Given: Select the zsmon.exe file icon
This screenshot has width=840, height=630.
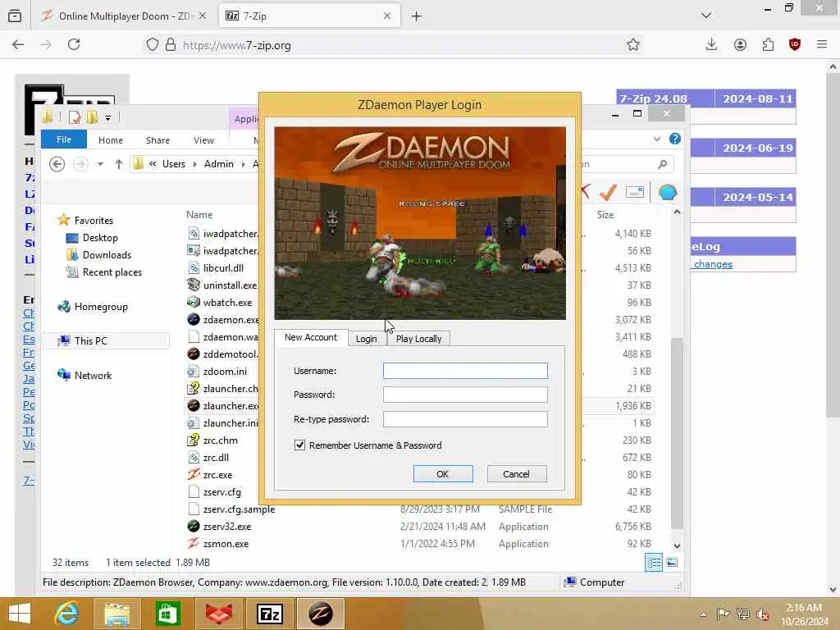Looking at the screenshot, I should click(x=194, y=544).
